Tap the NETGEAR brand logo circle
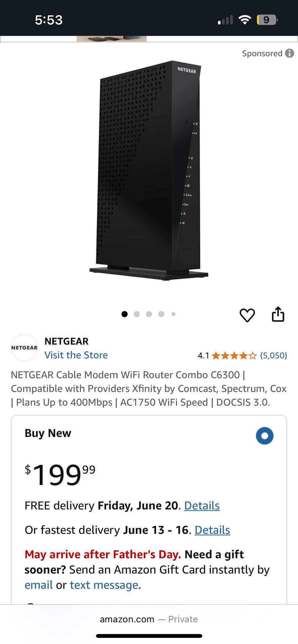The width and height of the screenshot is (298, 644). tap(25, 348)
